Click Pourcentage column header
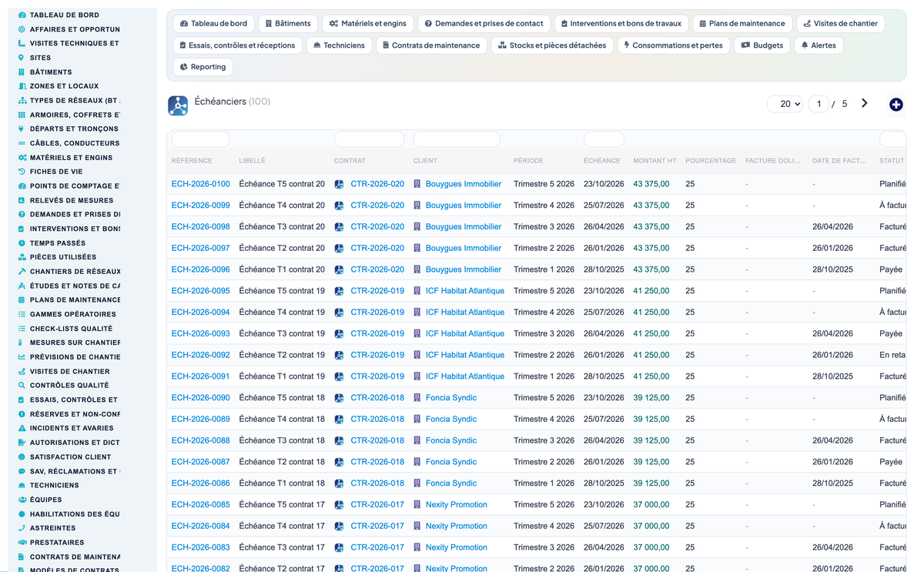924x572 pixels. [711, 161]
